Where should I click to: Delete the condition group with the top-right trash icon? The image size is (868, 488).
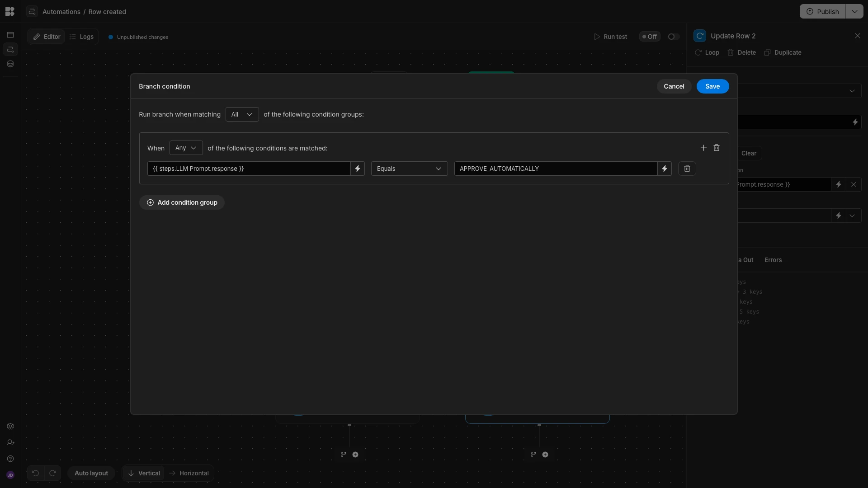pyautogui.click(x=717, y=148)
